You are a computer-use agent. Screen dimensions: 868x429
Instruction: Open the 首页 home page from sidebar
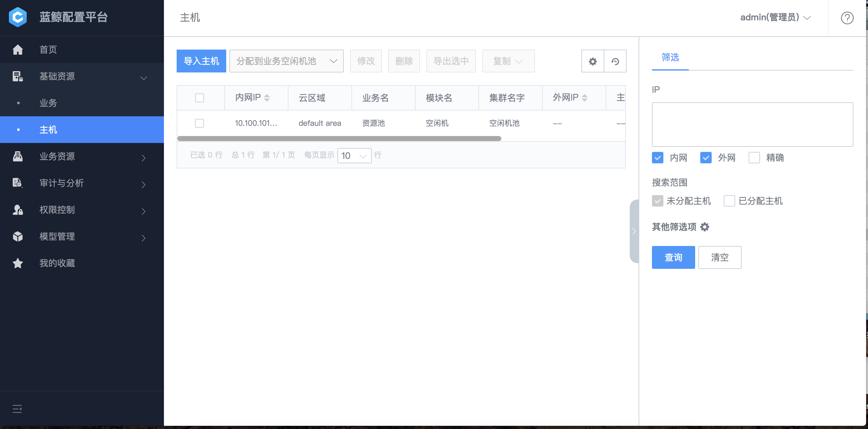click(x=18, y=50)
